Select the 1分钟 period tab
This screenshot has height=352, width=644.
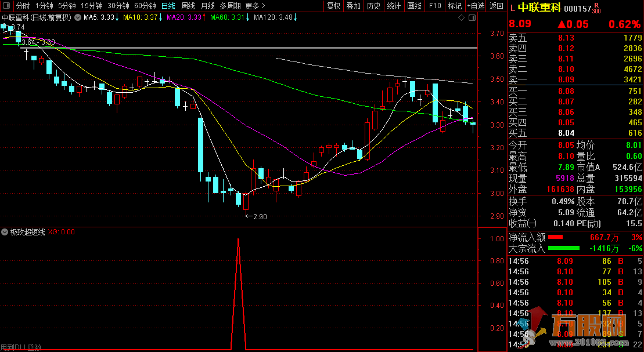click(44, 6)
